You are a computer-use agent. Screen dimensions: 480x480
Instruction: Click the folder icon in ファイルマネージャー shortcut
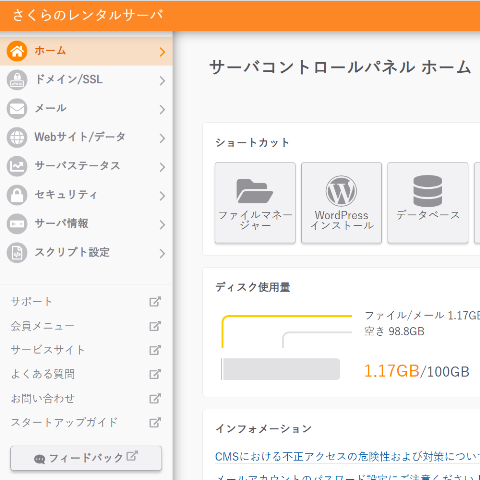pos(255,191)
